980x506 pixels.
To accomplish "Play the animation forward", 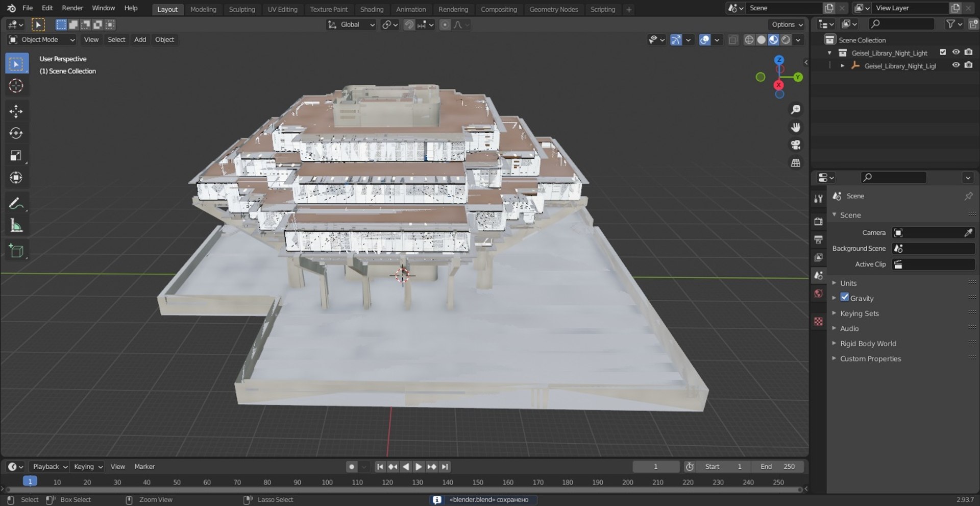I will [x=419, y=467].
